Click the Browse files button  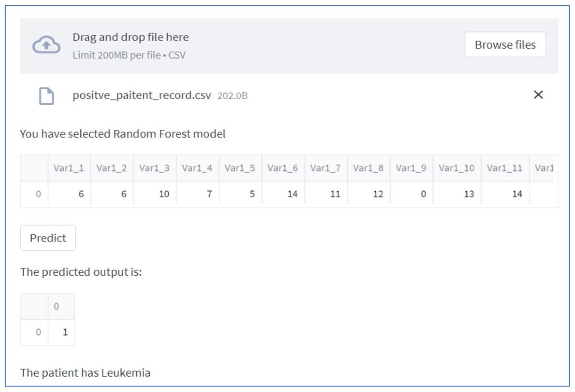point(505,45)
